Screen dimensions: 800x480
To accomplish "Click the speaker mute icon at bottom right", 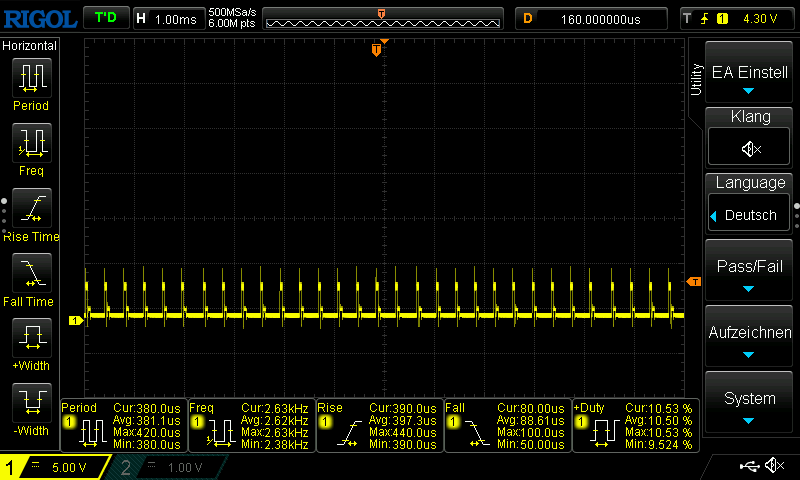I will pyautogui.click(x=774, y=465).
